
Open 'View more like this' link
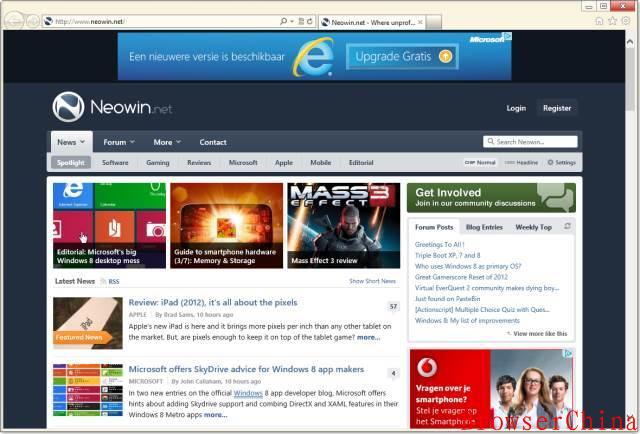coord(540,334)
